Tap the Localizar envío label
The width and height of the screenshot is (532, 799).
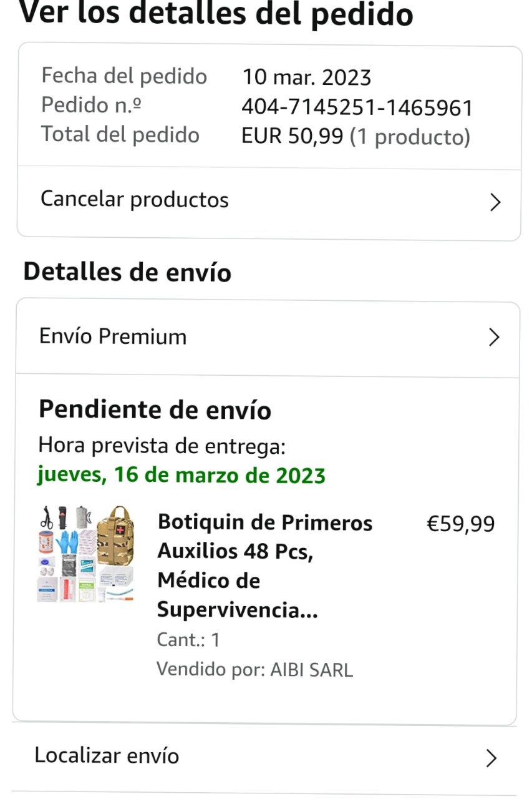[x=107, y=755]
